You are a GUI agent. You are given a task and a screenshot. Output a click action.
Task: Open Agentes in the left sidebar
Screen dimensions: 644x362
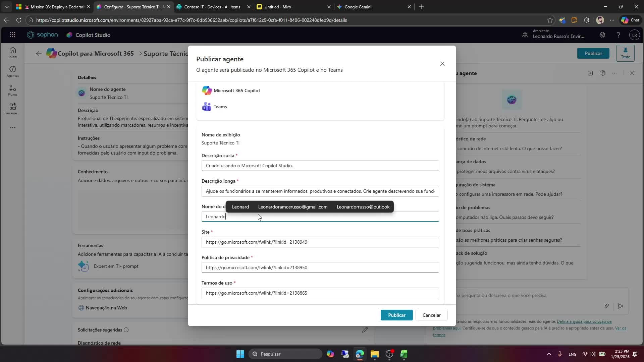(12, 71)
